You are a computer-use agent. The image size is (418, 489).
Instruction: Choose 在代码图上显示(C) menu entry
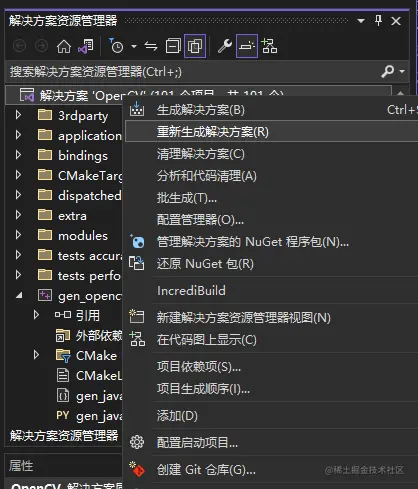click(x=271, y=340)
